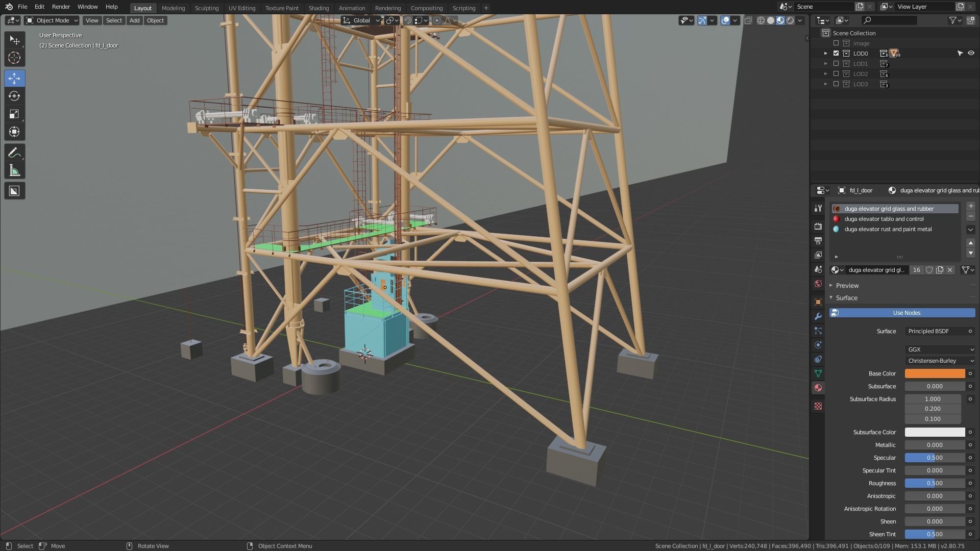Screen dimensions: 980x551
Task: Open the Modifier properties wrench tab
Action: [x=818, y=316]
